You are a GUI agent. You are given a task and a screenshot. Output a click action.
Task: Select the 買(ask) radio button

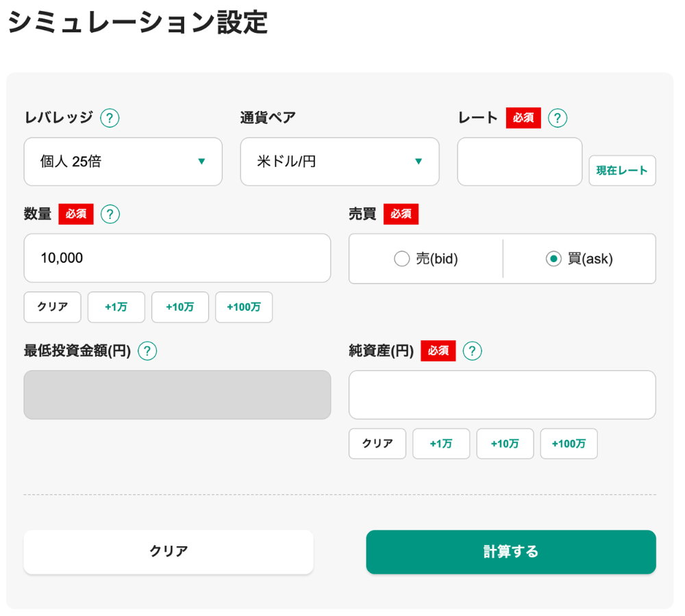click(x=553, y=259)
